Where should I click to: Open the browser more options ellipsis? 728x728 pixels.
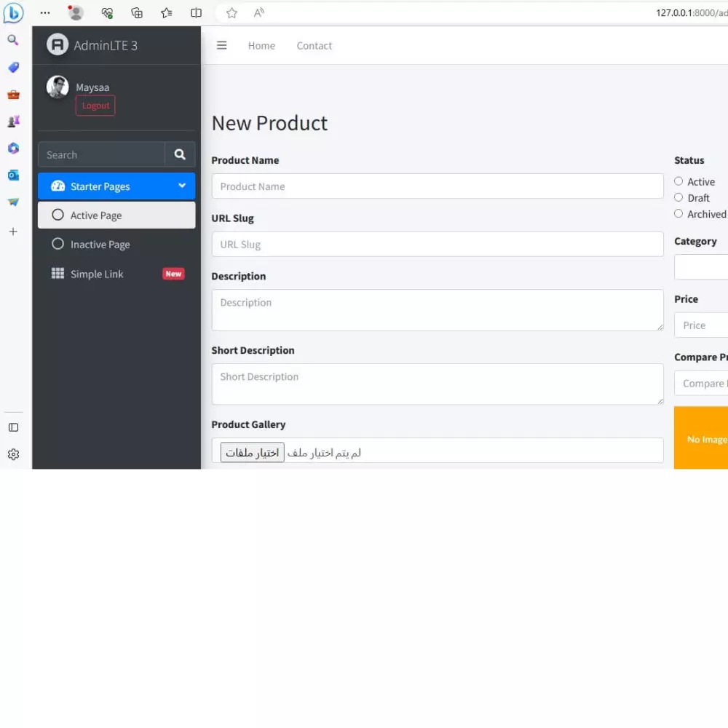tap(45, 13)
